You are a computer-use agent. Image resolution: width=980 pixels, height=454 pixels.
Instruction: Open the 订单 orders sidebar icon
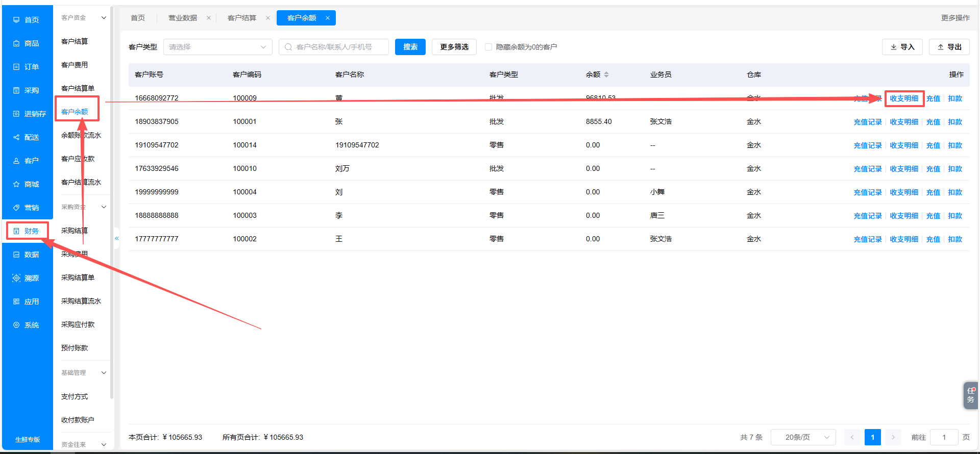point(16,67)
